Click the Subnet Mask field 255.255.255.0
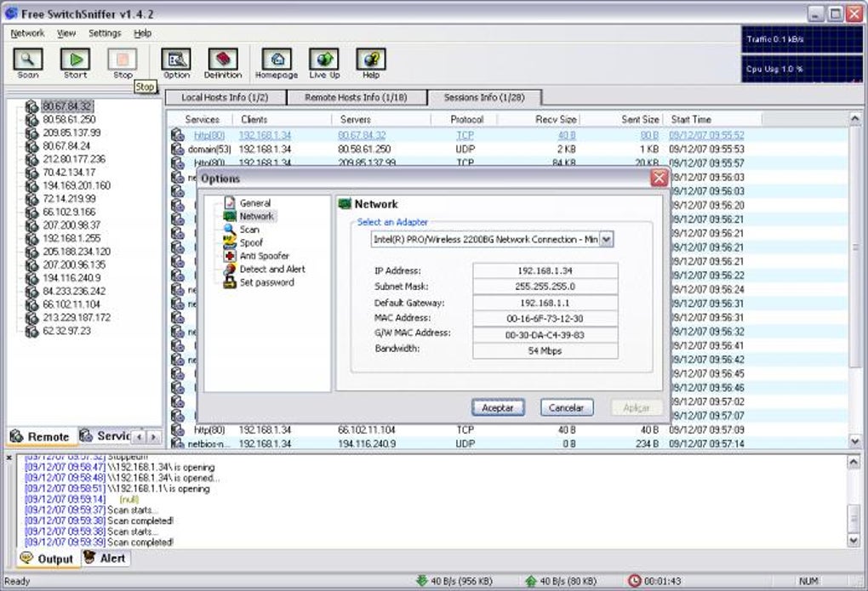 (545, 287)
